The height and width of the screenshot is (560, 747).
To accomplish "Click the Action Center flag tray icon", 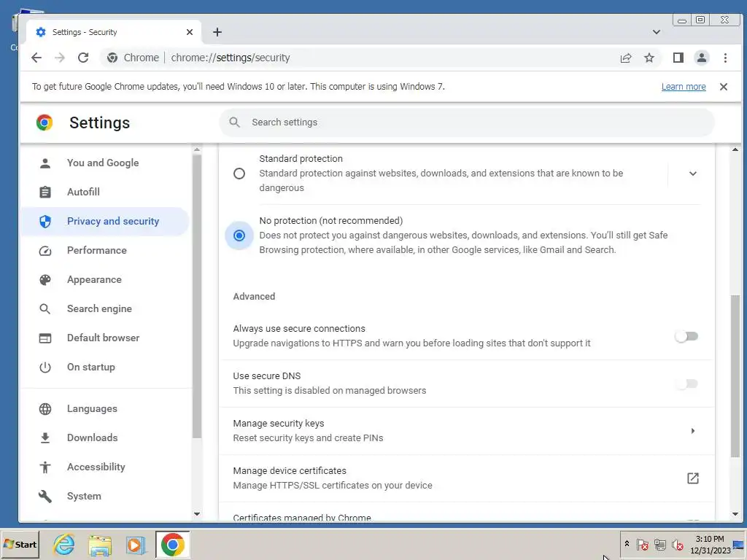I will pyautogui.click(x=642, y=544).
